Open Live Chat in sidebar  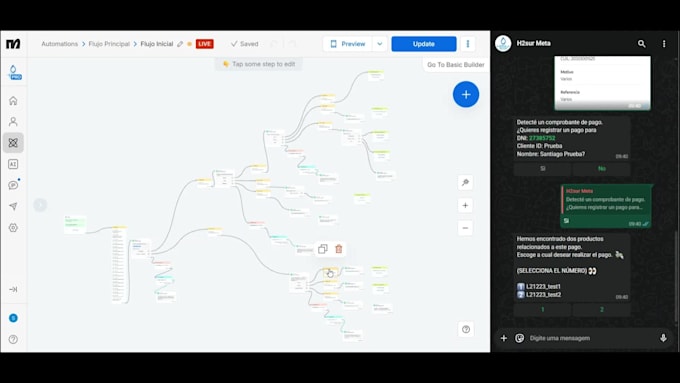point(13,185)
